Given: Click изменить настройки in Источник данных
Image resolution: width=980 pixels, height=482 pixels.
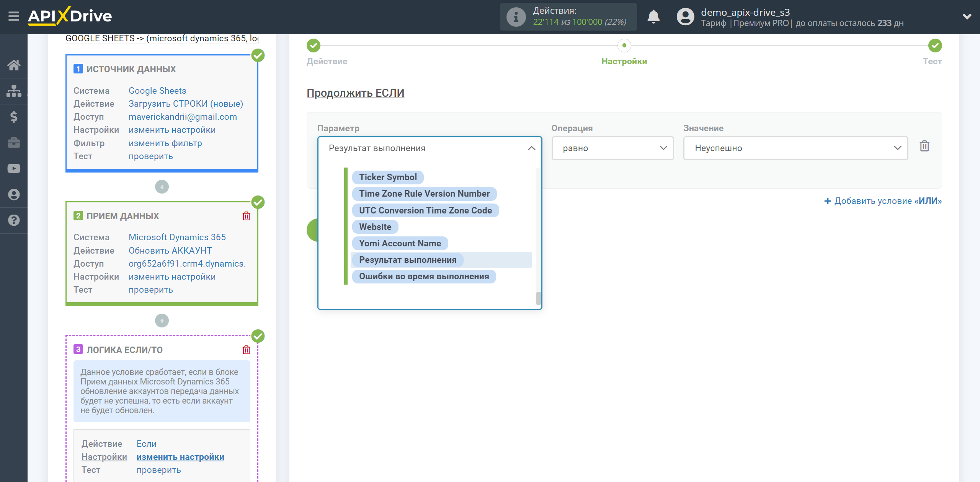Looking at the screenshot, I should [172, 130].
